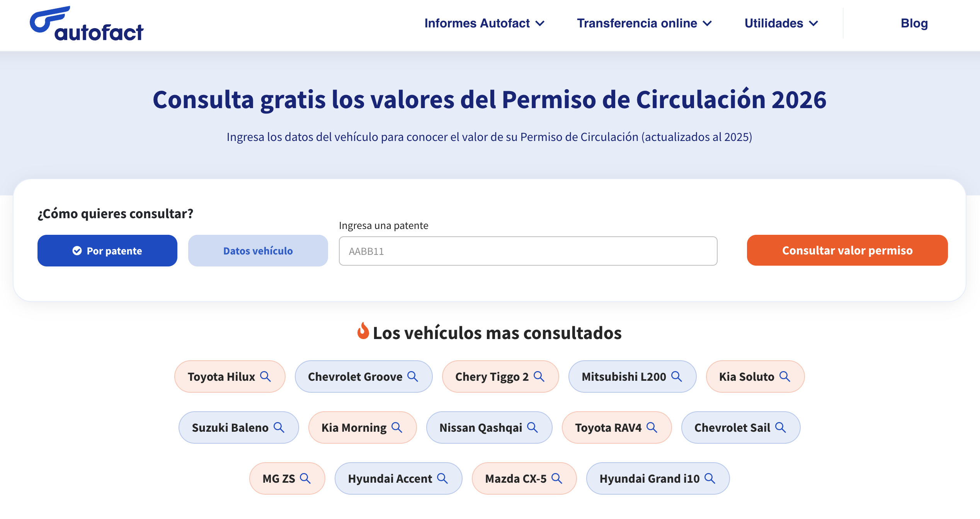Click the magnifier icon next to Toyota Hilux

(x=265, y=377)
